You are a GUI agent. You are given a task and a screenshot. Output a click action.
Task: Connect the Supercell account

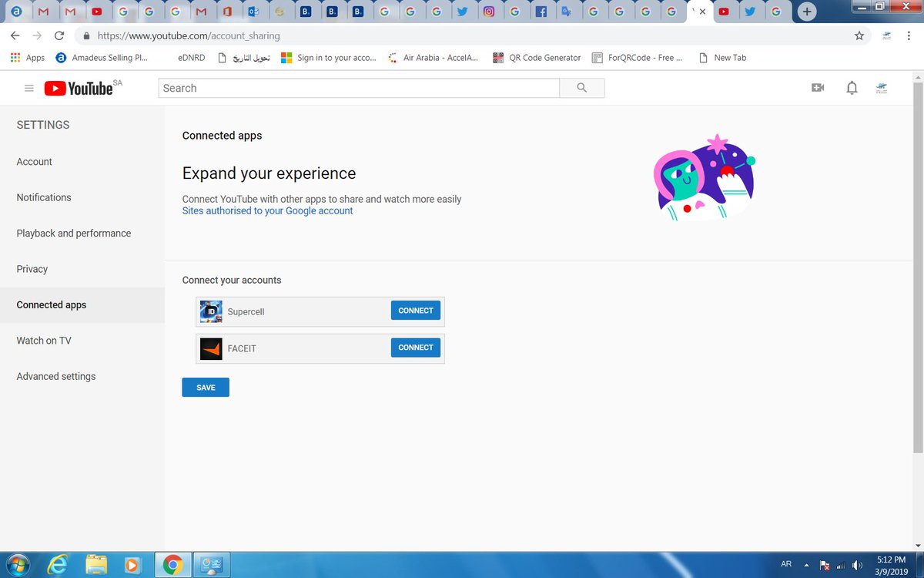416,311
